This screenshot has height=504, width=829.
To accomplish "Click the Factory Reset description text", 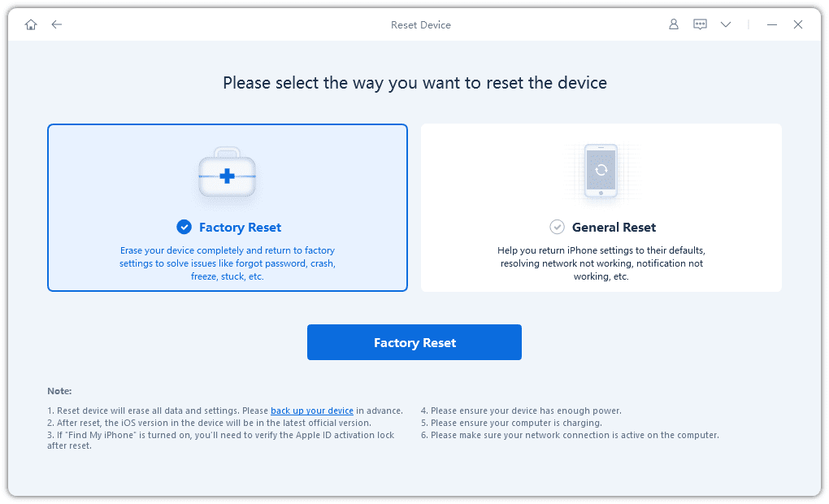I will tap(228, 263).
